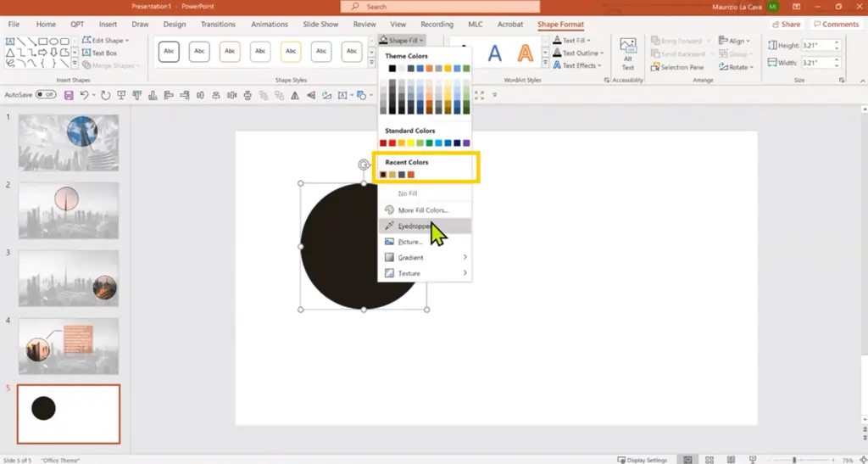Open the Shape Fill dropdown
This screenshot has width=868, height=464.
pyautogui.click(x=402, y=41)
